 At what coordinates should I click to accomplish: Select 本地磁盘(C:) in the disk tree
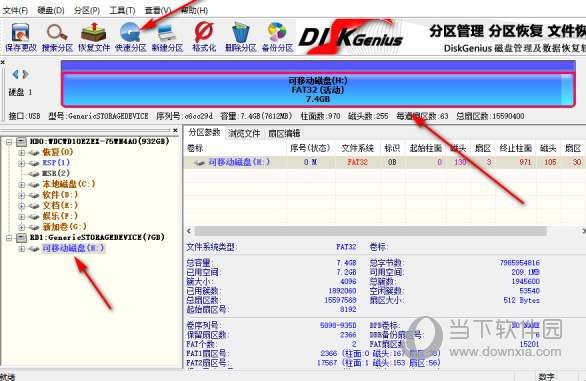point(69,184)
